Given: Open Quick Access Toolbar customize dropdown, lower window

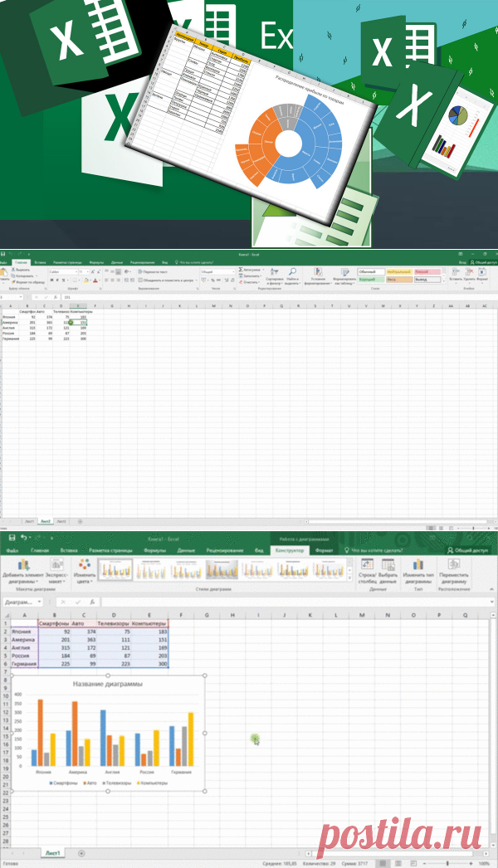Looking at the screenshot, I should point(52,538).
